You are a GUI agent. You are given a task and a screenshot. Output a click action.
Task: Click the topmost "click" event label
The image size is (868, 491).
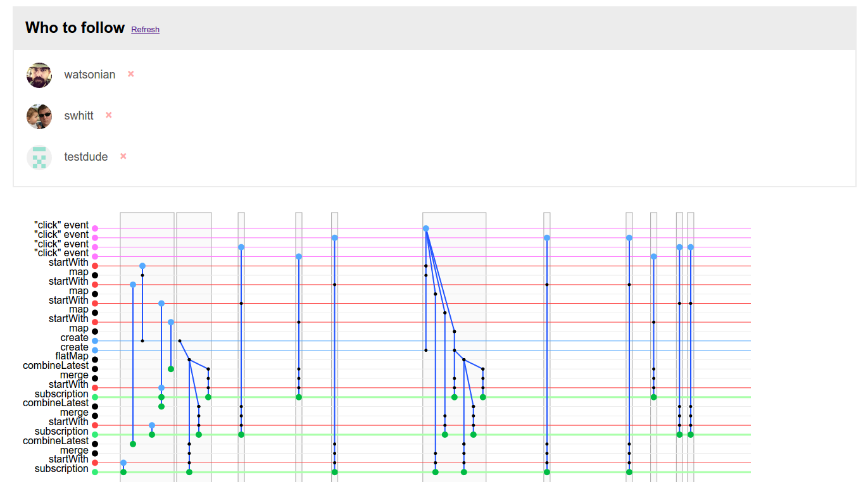61,225
